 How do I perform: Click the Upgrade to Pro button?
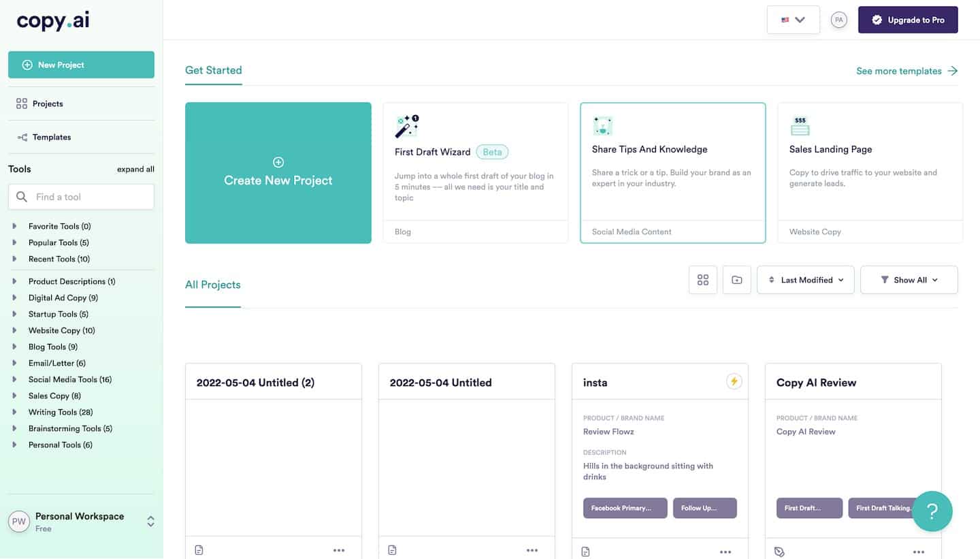(908, 20)
